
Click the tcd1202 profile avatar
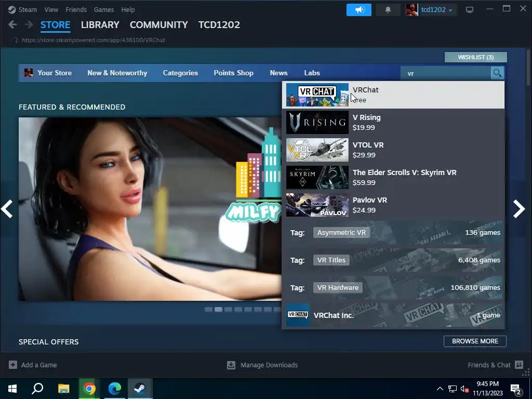411,10
